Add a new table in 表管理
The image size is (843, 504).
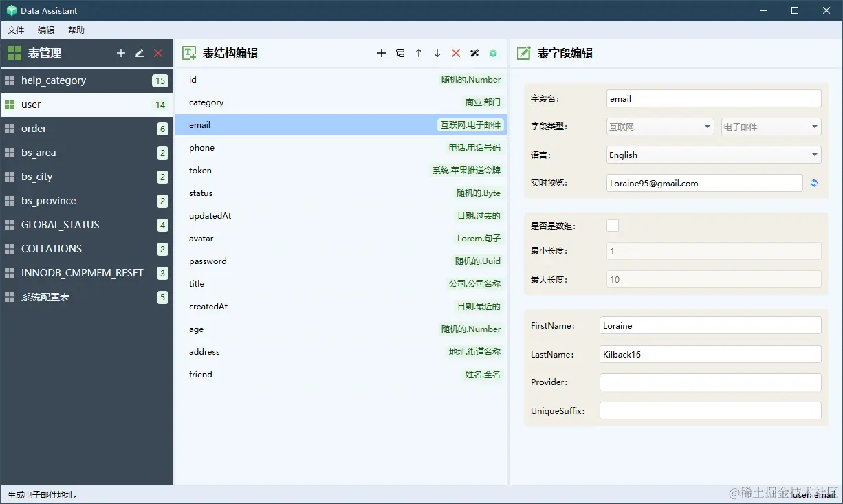coord(121,53)
